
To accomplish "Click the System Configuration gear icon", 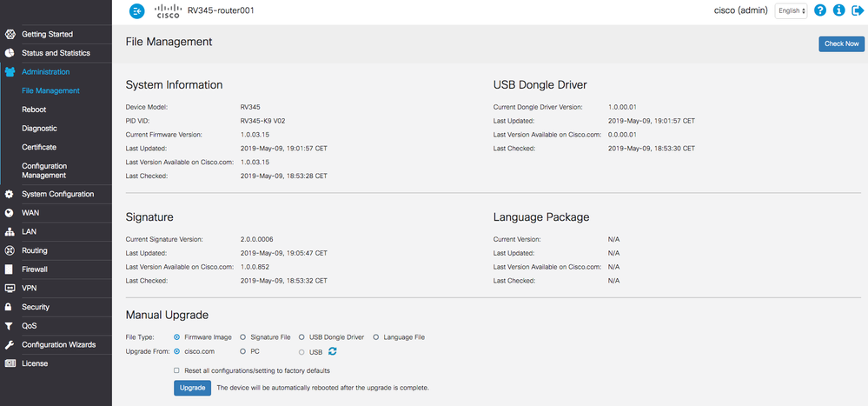I will click(x=9, y=195).
